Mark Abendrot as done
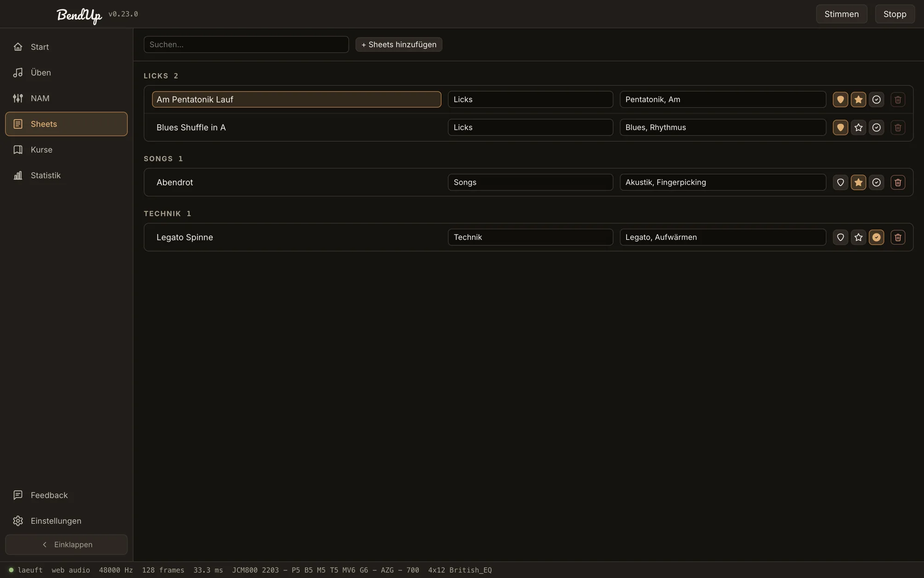The height and width of the screenshot is (578, 924). [876, 182]
